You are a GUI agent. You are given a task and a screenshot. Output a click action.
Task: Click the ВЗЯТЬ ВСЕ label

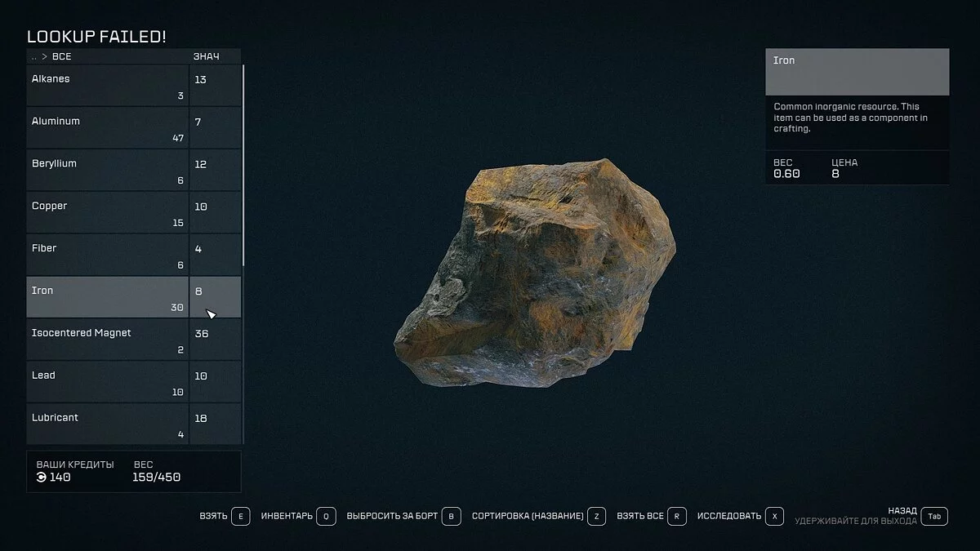coord(640,517)
